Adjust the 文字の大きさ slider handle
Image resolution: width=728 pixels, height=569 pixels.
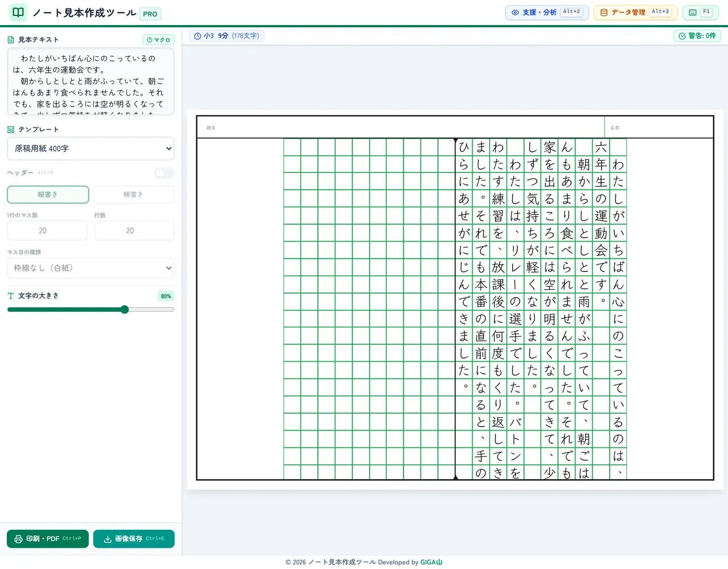point(125,310)
